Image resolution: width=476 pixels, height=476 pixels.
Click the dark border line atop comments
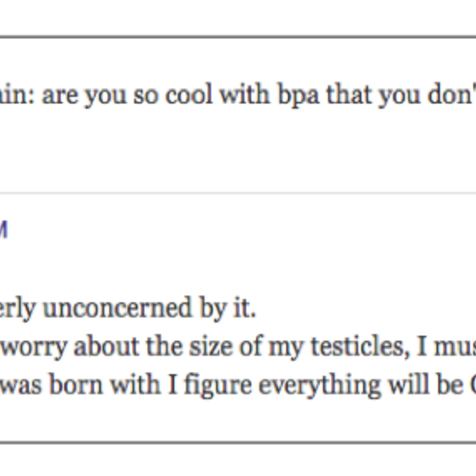(x=238, y=37)
